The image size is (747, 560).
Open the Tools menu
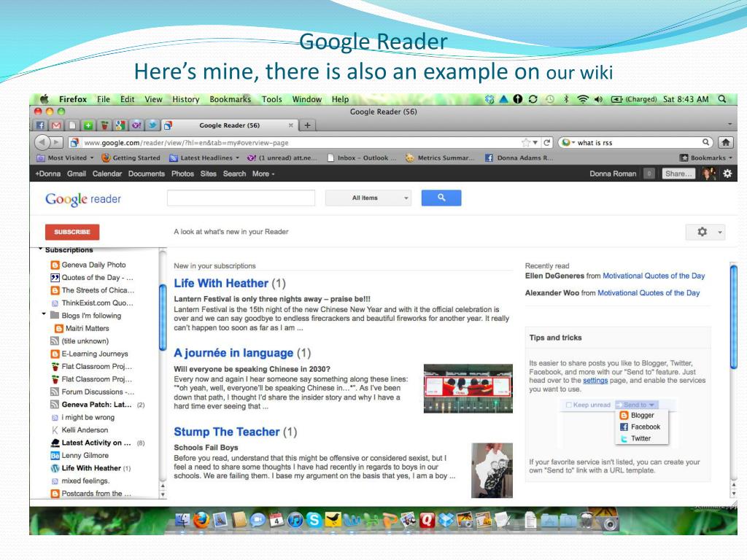point(271,99)
